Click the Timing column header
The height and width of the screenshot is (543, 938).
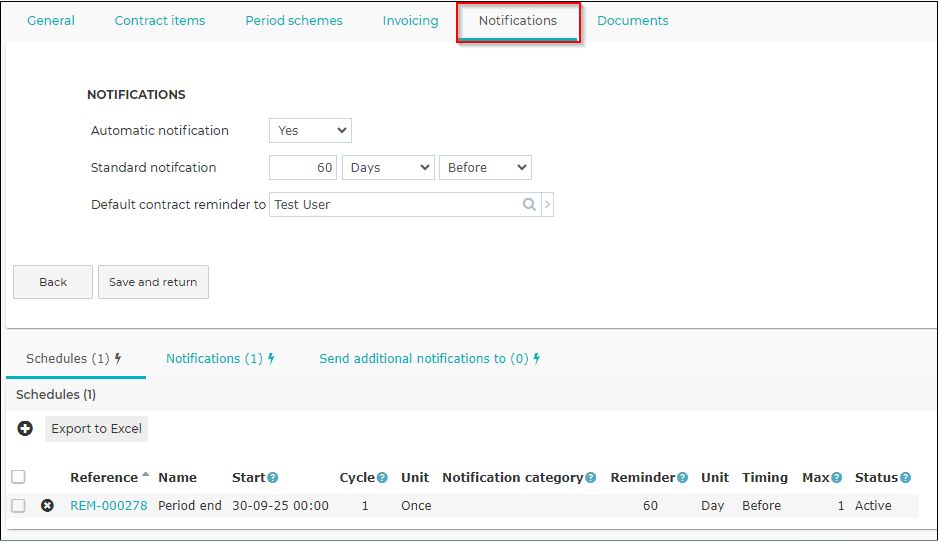[765, 478]
